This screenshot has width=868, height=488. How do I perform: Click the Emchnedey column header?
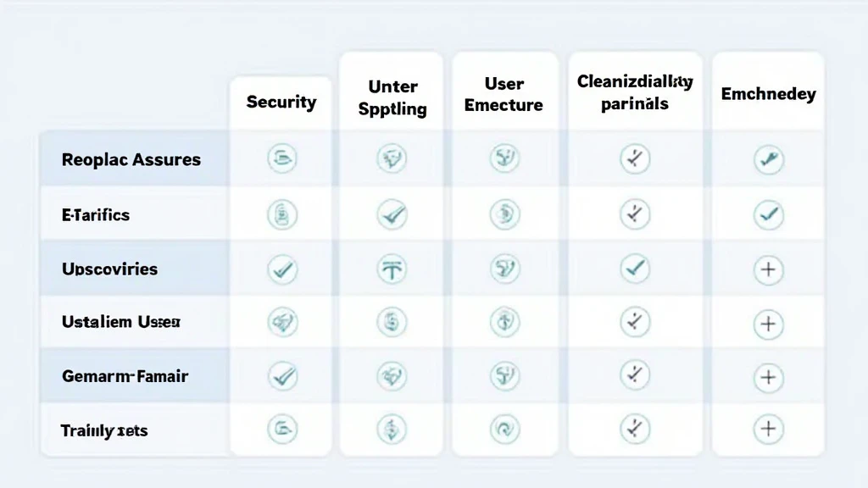(x=768, y=94)
